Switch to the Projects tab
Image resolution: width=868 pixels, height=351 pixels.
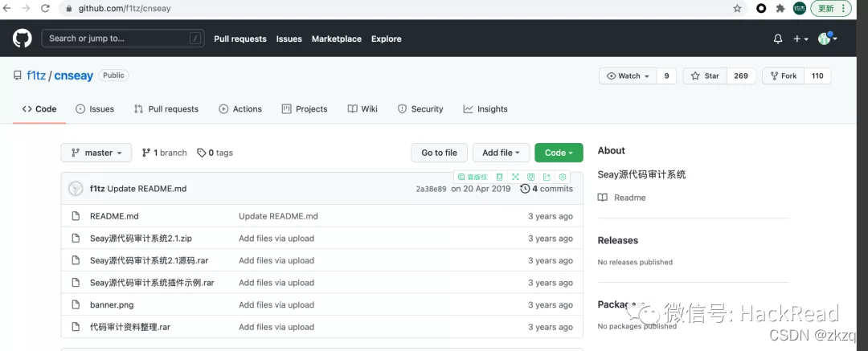(x=305, y=109)
